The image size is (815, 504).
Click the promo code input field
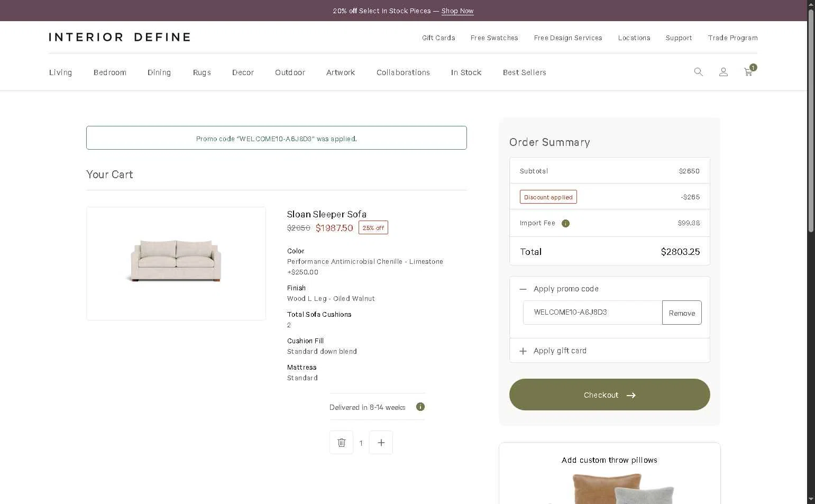pyautogui.click(x=592, y=313)
